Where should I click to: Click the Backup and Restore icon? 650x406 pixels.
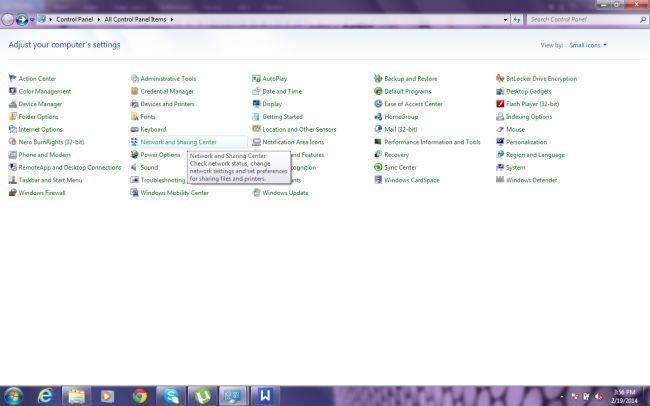pyautogui.click(x=378, y=78)
